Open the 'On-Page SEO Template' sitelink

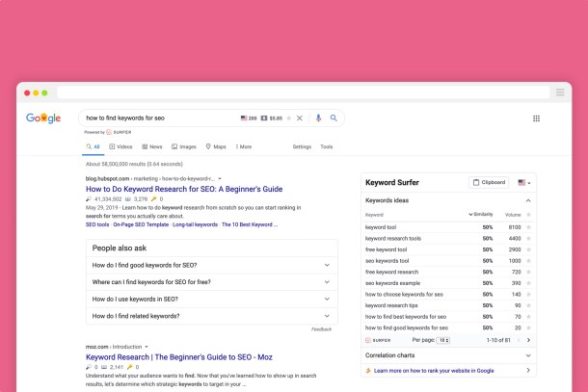tap(141, 224)
